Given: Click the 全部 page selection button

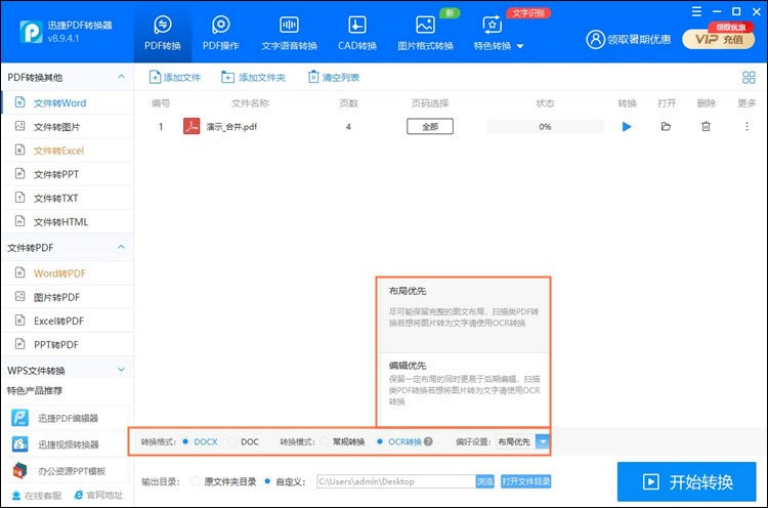Looking at the screenshot, I should tap(429, 127).
